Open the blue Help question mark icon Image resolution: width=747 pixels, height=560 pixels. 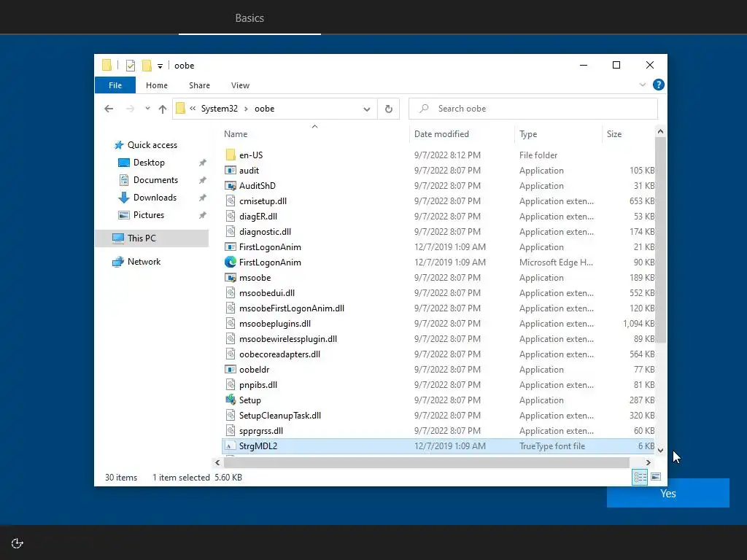pyautogui.click(x=659, y=85)
